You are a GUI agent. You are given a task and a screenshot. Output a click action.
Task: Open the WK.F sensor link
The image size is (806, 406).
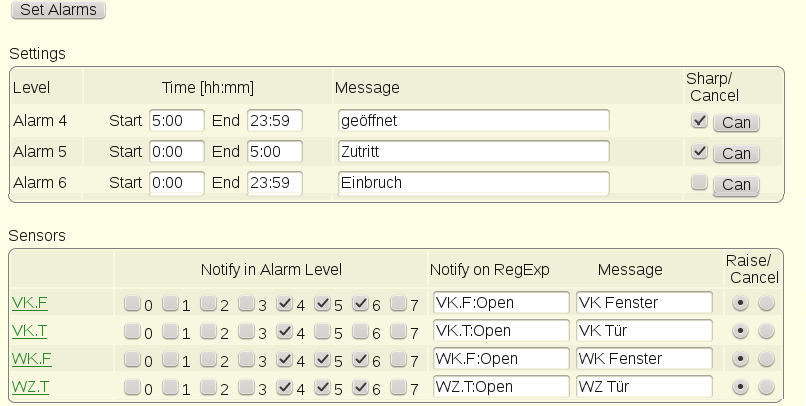[32, 358]
